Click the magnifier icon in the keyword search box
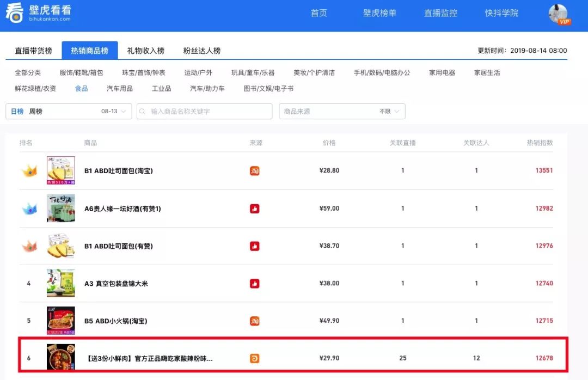The image size is (588, 380). 143,111
